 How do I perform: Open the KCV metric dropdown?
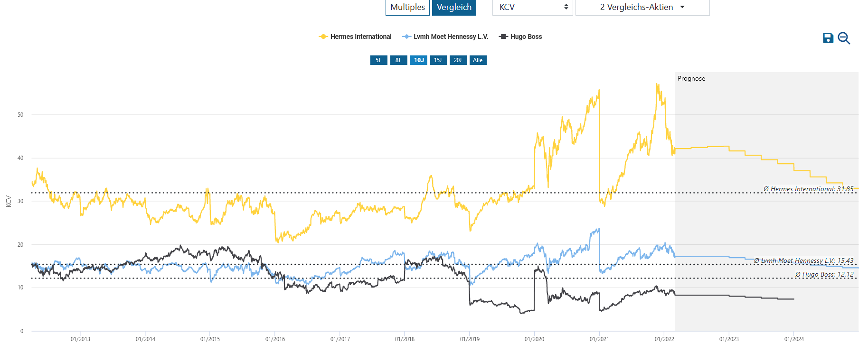[x=533, y=7]
